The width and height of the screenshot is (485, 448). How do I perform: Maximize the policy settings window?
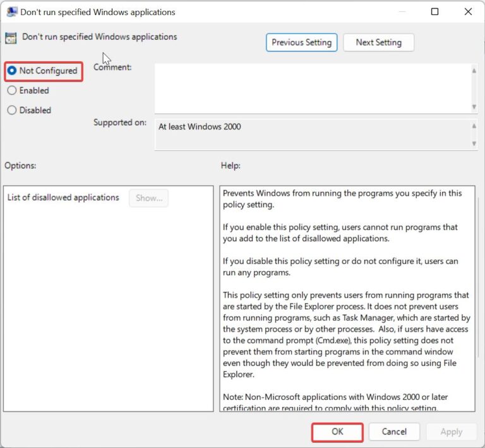tap(434, 12)
